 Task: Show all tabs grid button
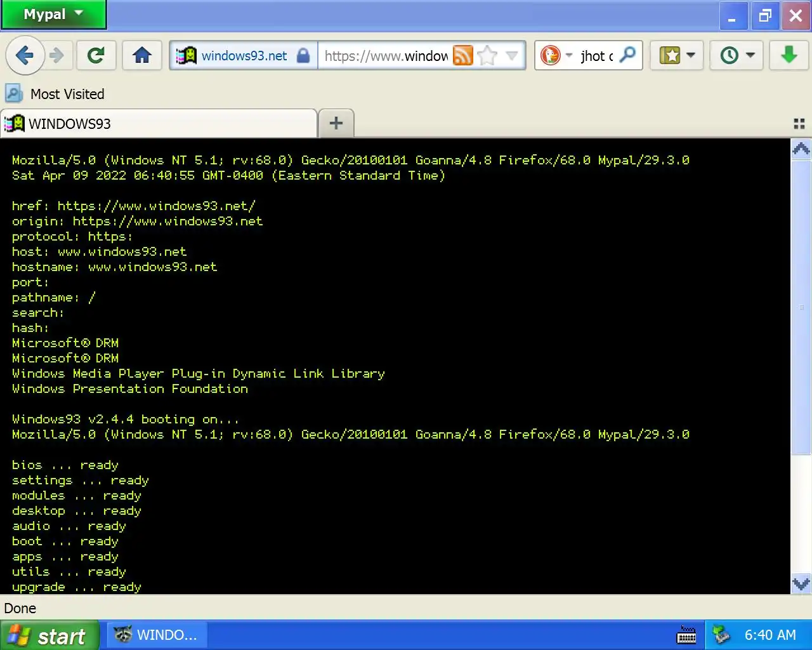point(799,124)
